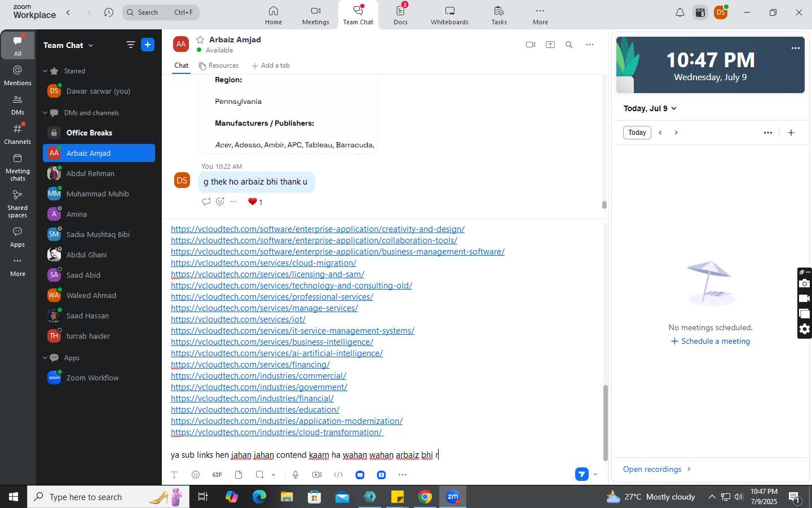The width and height of the screenshot is (812, 508).
Task: Open the Mentions section in sidebar
Action: (x=17, y=75)
